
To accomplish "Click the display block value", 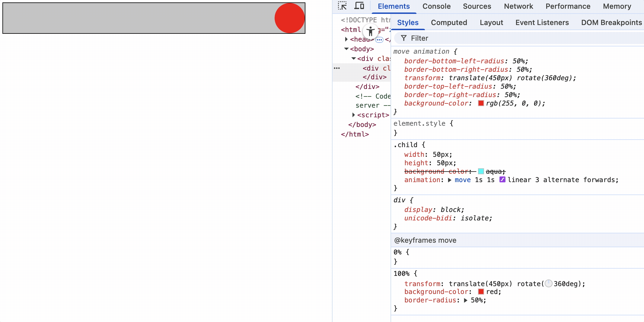I will tap(451, 210).
